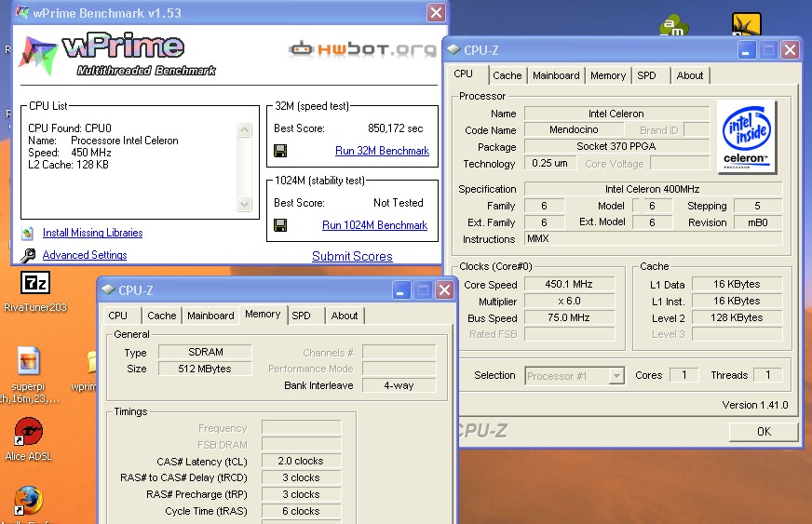Switch to Mainboard tab in right CPU-Z window
Viewport: 812px width, 524px height.
(x=556, y=75)
